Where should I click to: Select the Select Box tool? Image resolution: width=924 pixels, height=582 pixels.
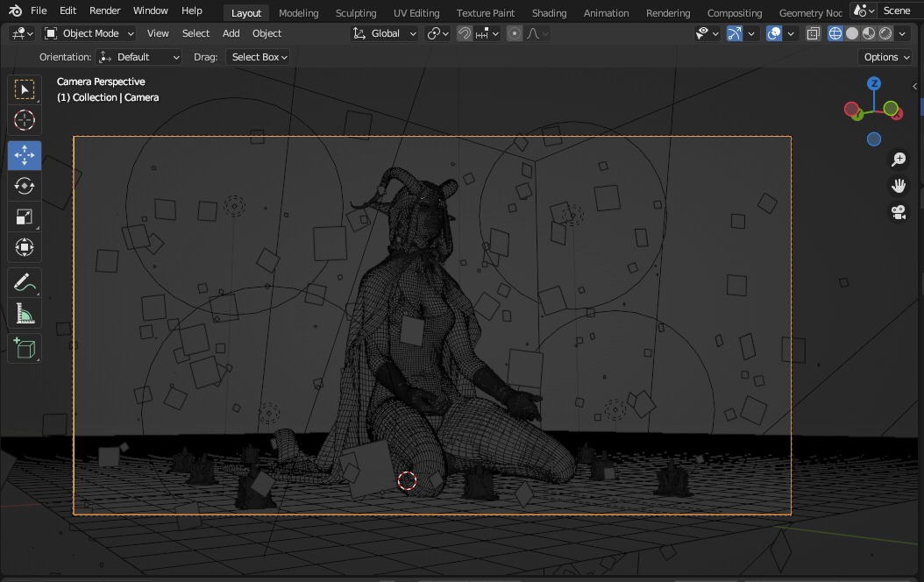[x=25, y=89]
